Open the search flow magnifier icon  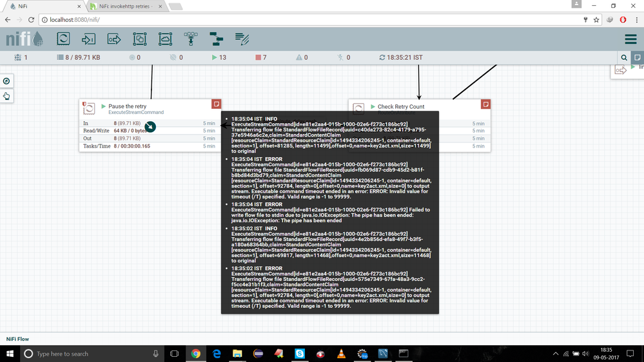pyautogui.click(x=624, y=57)
